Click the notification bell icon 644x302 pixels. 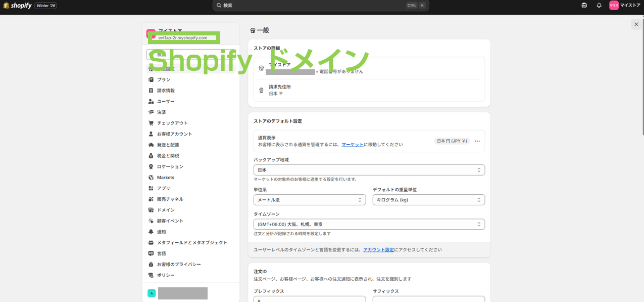[599, 6]
